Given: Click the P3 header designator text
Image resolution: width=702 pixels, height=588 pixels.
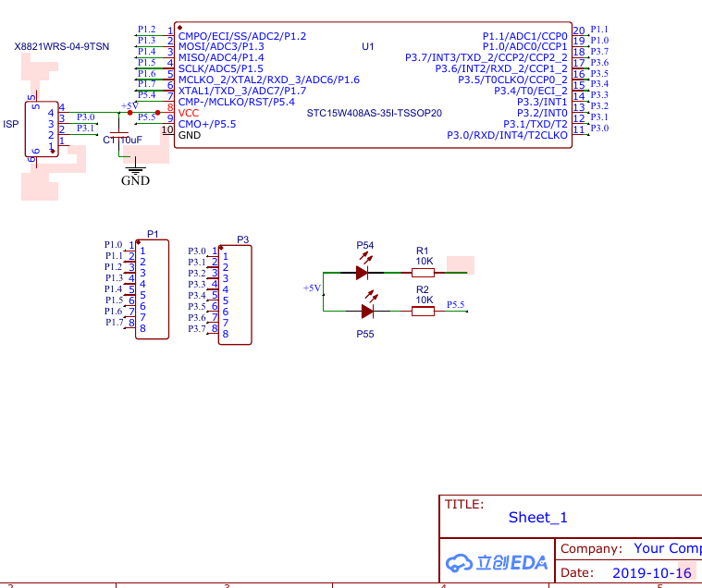Looking at the screenshot, I should 242,239.
